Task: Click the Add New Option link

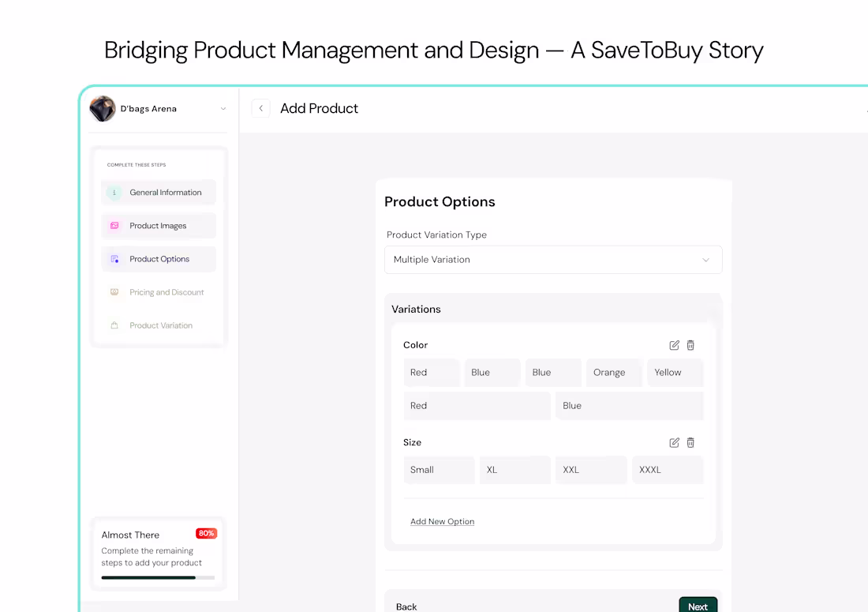Action: 442,521
